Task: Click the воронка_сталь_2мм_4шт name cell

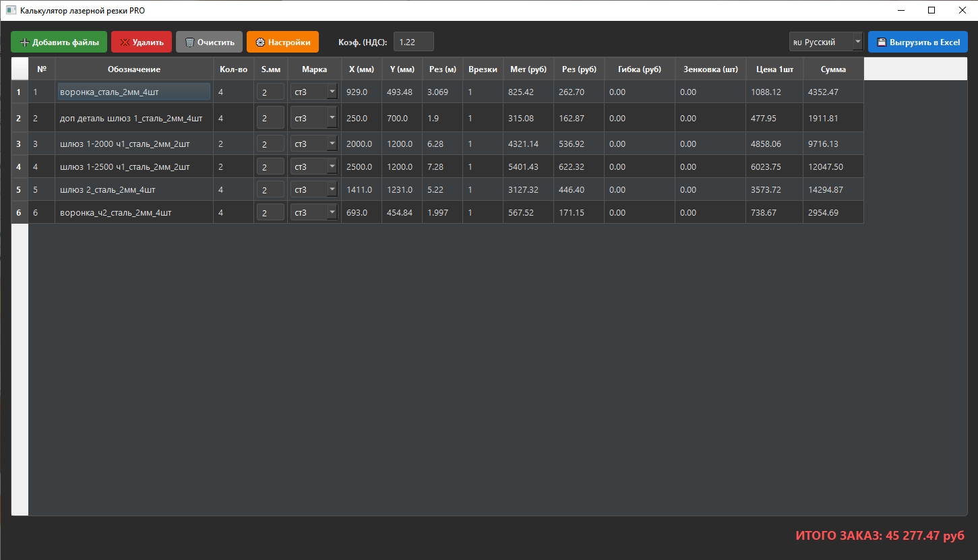Action: 133,92
